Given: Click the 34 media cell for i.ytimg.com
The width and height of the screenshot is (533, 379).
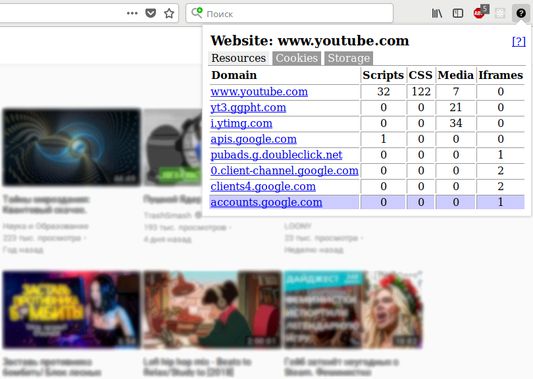Looking at the screenshot, I should click(x=455, y=123).
